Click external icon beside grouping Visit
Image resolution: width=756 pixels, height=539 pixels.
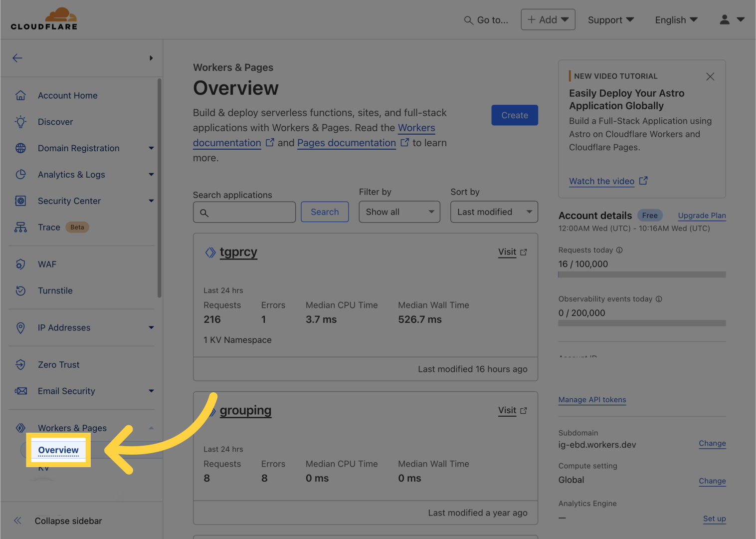[x=524, y=411]
